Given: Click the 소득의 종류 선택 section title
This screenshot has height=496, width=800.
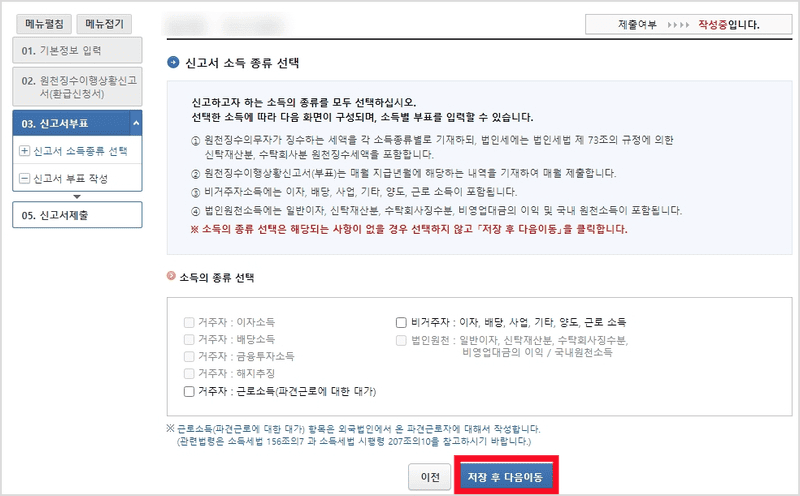Looking at the screenshot, I should click(217, 278).
